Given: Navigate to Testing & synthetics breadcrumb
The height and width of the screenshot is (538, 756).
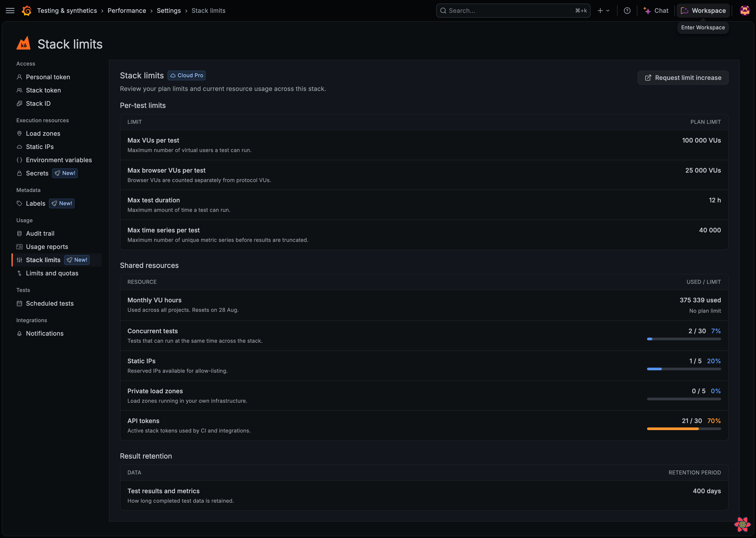Looking at the screenshot, I should click(67, 11).
